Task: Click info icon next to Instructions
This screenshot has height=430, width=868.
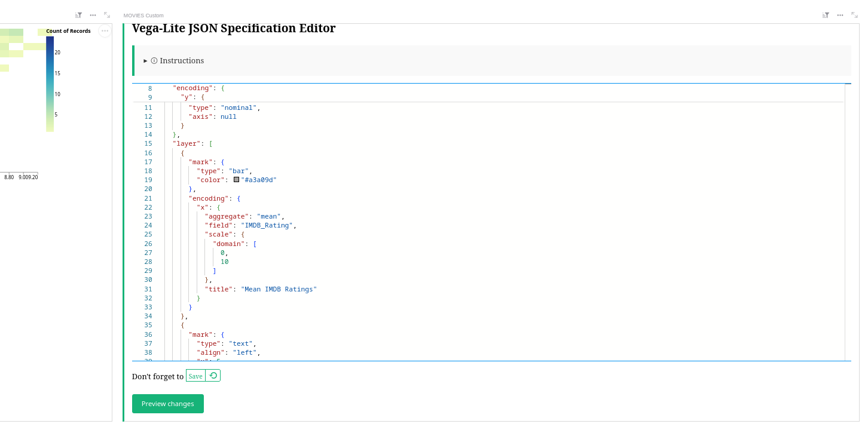Action: pos(154,61)
